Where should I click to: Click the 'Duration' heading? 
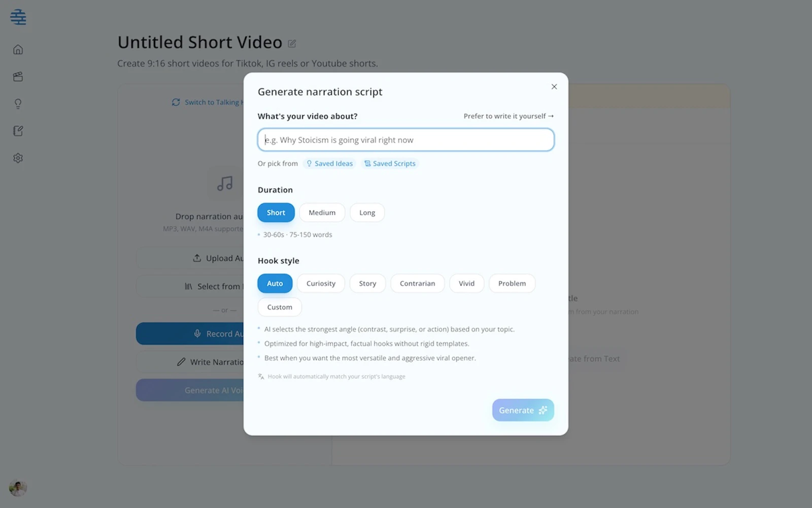[x=275, y=190]
